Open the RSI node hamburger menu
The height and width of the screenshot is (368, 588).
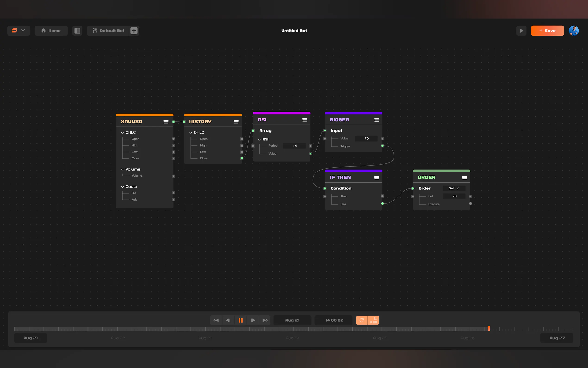(305, 120)
